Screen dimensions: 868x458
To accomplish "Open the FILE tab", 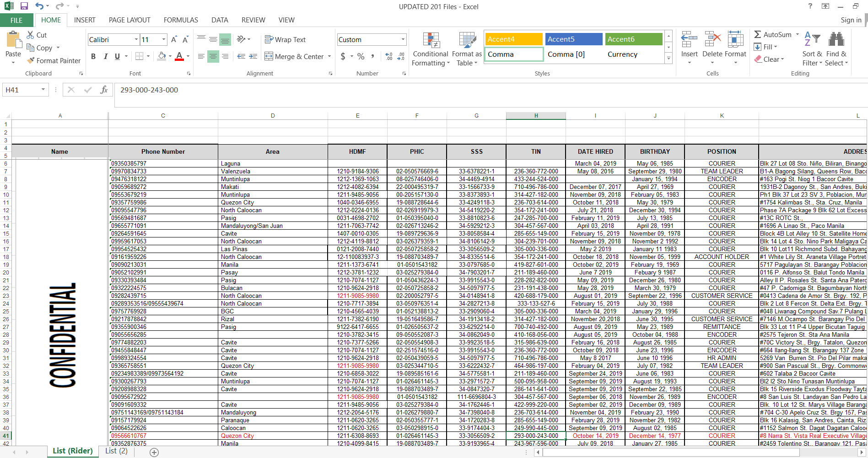I will pyautogui.click(x=16, y=20).
